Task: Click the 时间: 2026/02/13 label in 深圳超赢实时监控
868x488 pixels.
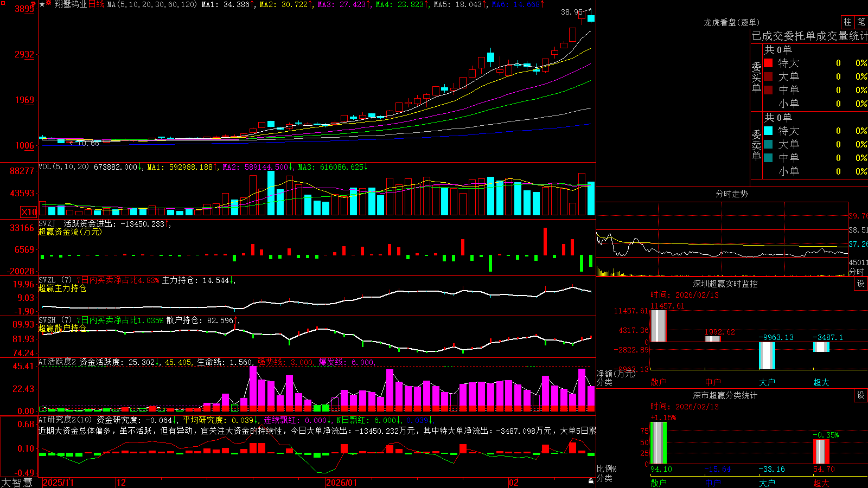Action: point(685,295)
